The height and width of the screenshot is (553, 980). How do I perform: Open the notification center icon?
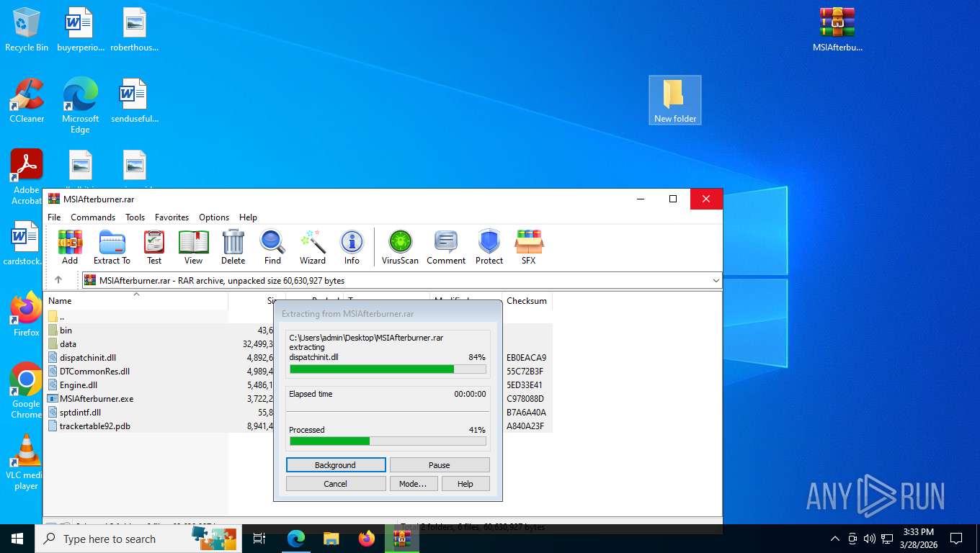tap(956, 539)
